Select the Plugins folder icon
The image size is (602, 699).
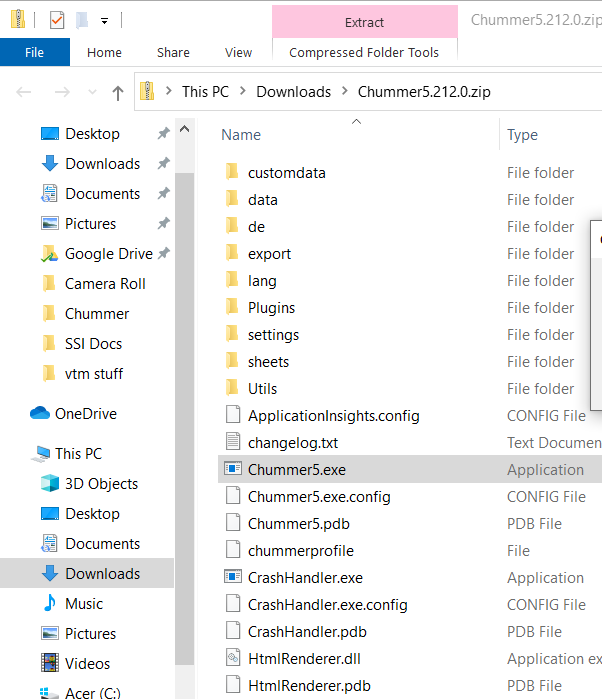tap(232, 307)
